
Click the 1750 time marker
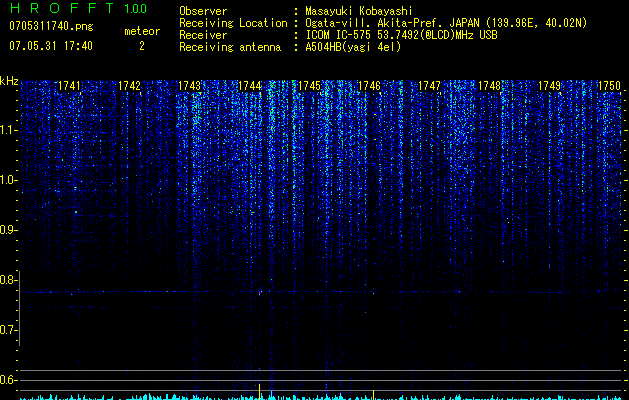coord(609,86)
